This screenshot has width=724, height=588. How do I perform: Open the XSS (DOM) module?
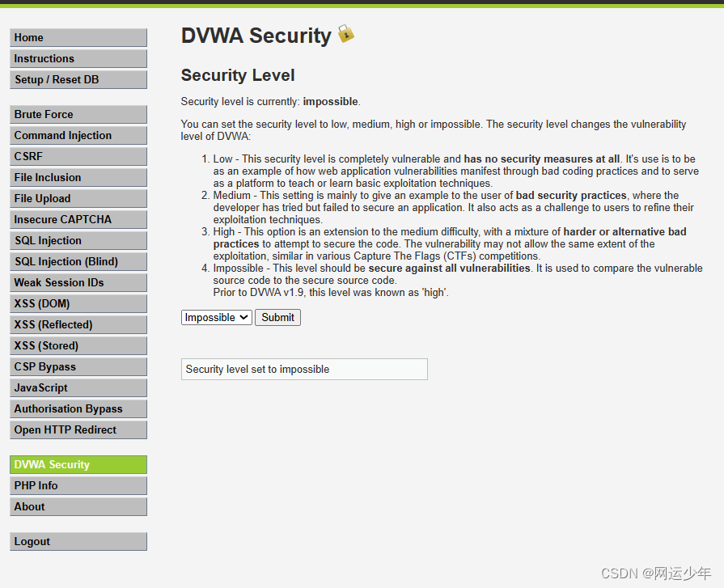(78, 303)
